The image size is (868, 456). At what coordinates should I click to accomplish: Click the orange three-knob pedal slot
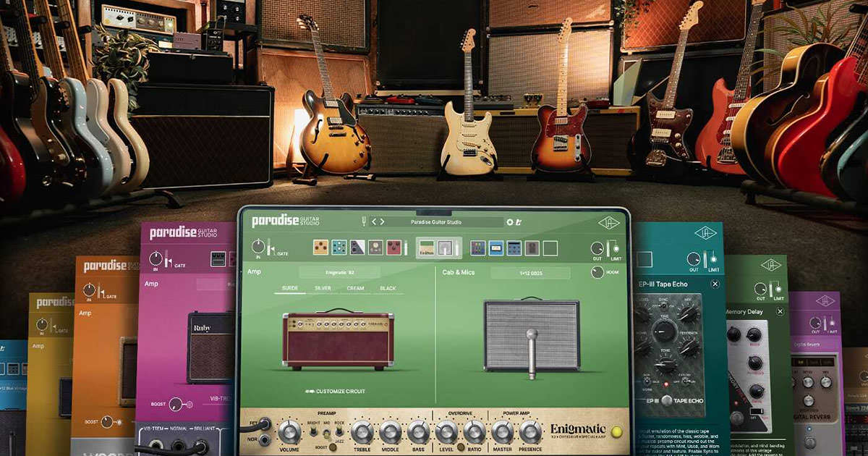pyautogui.click(x=320, y=248)
